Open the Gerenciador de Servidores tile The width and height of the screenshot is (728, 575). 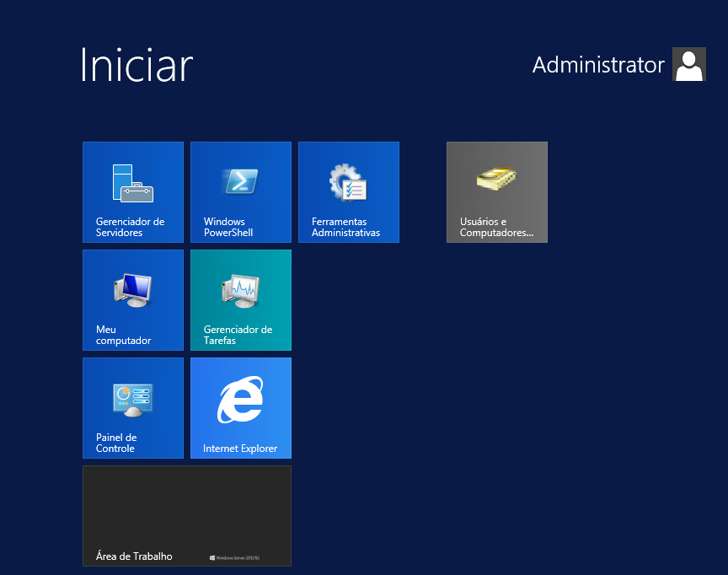point(133,192)
